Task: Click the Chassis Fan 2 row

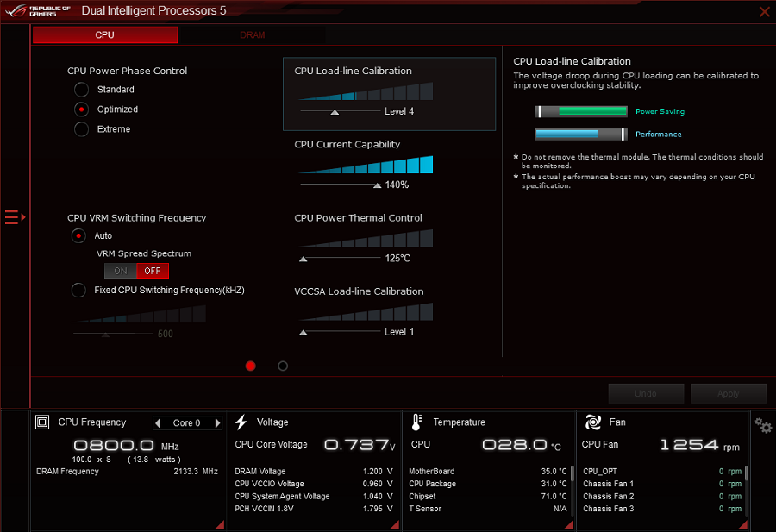Action: click(x=662, y=496)
